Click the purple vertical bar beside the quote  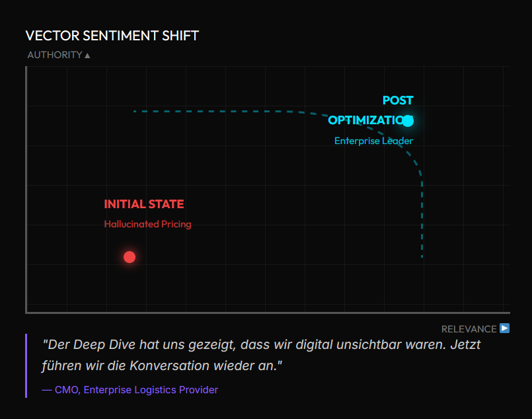coord(26,365)
